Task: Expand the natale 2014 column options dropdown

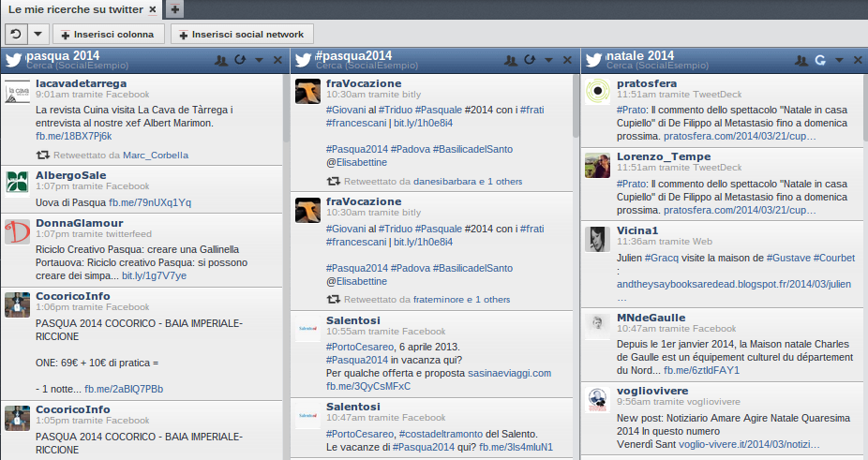Action: [839, 60]
